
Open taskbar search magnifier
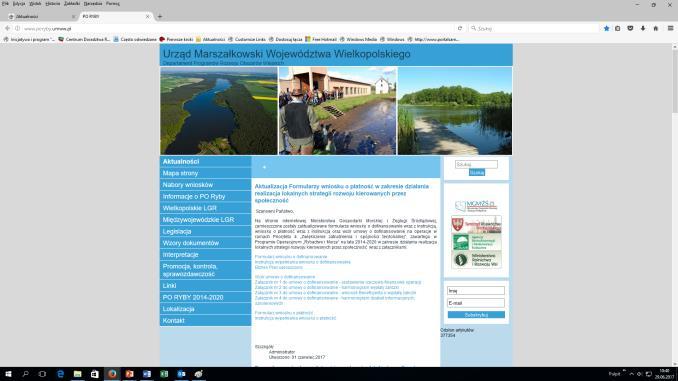point(25,374)
